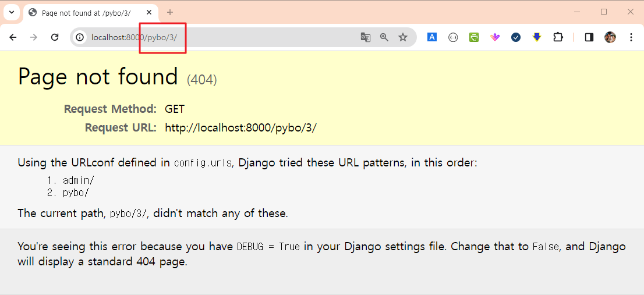This screenshot has width=644, height=295.
Task: Open a new browser tab
Action: (x=170, y=12)
